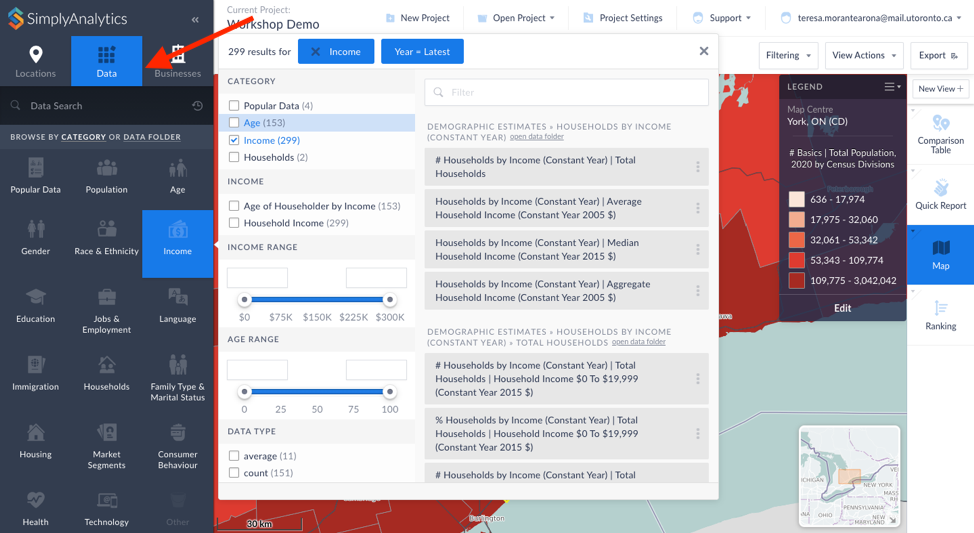The image size is (974, 533).
Task: Switch to the Map view
Action: (x=940, y=255)
